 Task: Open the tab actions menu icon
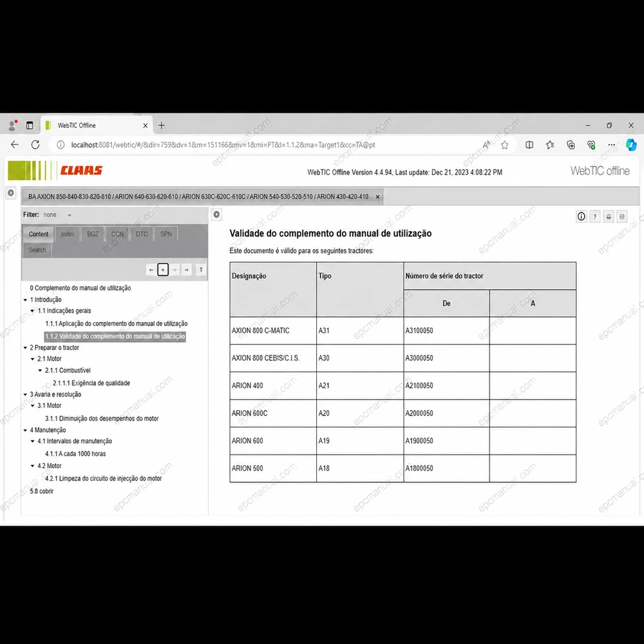click(30, 126)
